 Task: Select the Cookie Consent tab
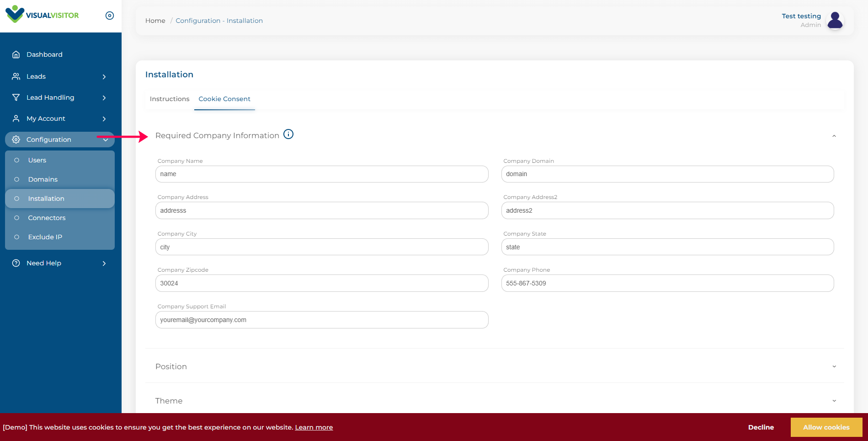[224, 99]
